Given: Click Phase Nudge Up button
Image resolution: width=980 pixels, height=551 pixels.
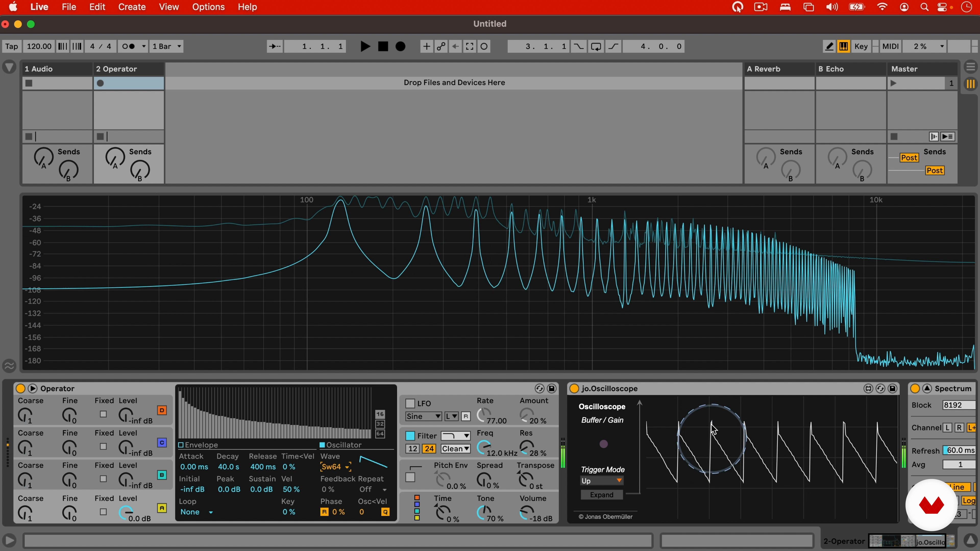Looking at the screenshot, I should (77, 46).
